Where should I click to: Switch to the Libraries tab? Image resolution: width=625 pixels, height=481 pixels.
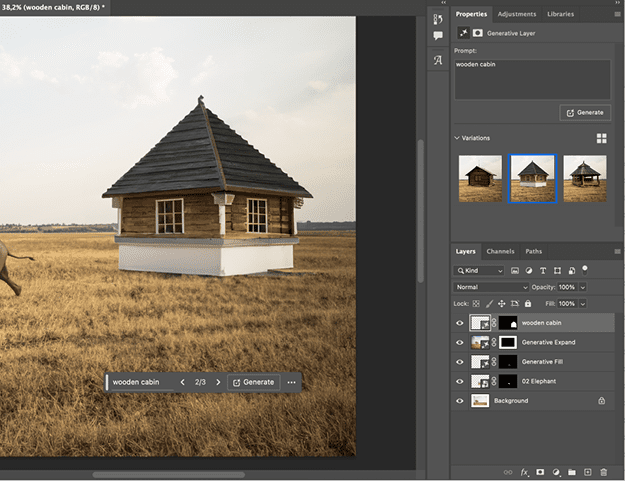coord(560,14)
